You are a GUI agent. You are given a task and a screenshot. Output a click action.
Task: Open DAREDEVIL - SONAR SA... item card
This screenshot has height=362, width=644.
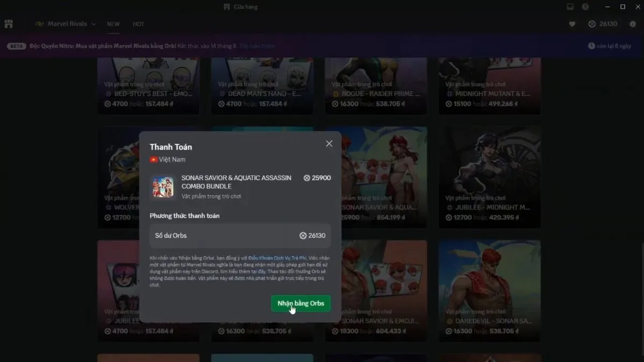[489, 291]
